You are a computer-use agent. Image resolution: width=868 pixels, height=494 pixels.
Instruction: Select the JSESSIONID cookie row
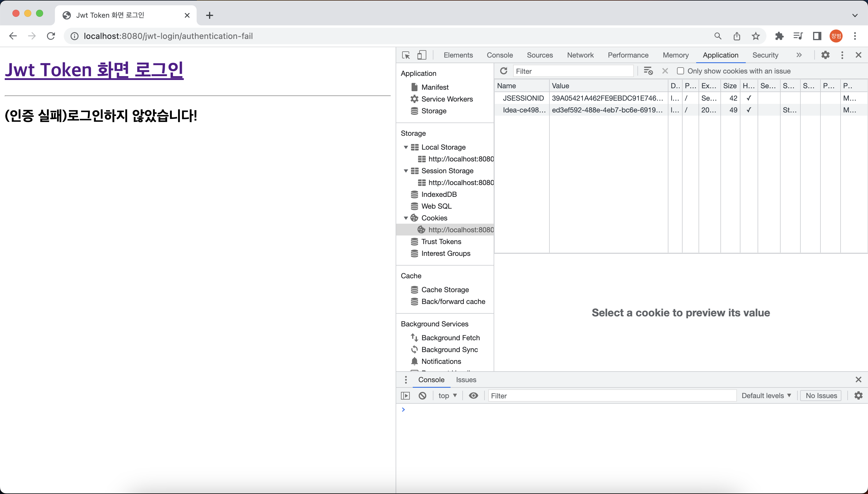(523, 98)
